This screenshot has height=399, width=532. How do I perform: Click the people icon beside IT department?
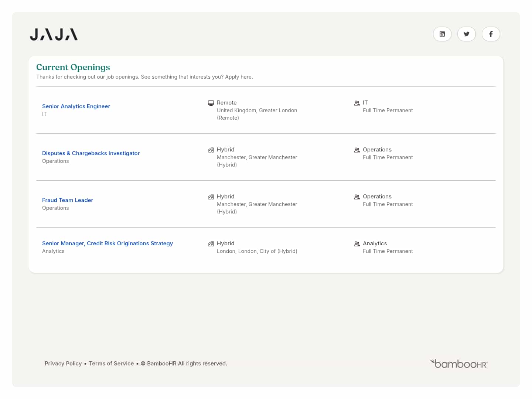coord(357,103)
